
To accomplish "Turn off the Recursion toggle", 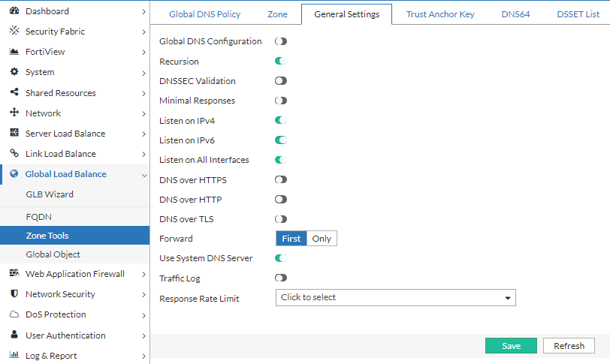I will pyautogui.click(x=281, y=61).
